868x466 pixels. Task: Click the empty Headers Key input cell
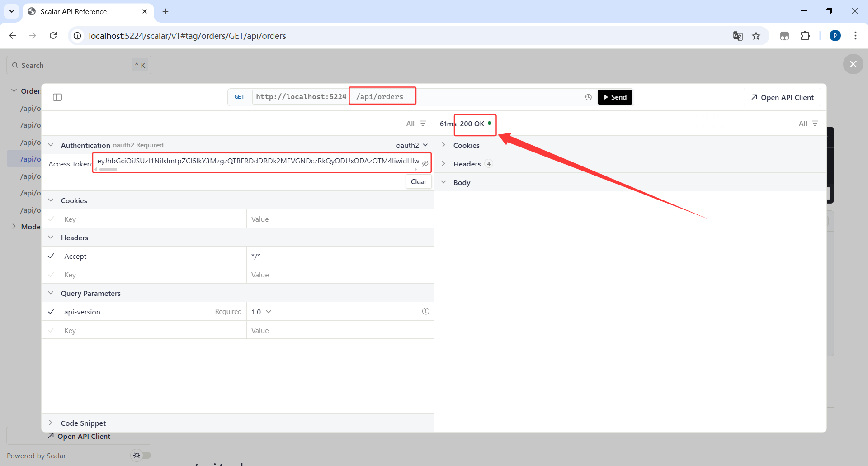point(153,275)
